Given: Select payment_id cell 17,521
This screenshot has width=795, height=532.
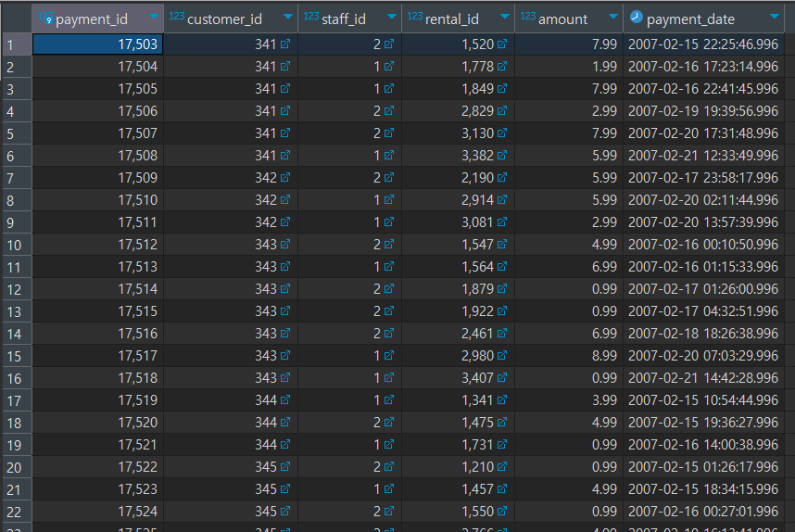Looking at the screenshot, I should click(98, 444).
